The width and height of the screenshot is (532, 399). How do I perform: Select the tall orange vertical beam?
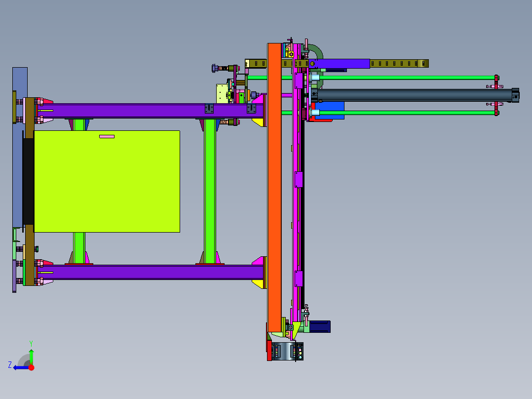click(x=274, y=188)
